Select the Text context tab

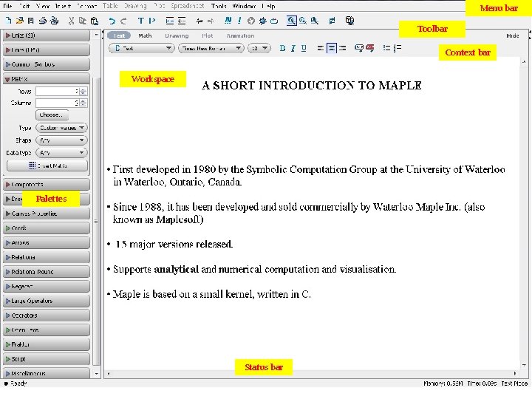point(119,35)
